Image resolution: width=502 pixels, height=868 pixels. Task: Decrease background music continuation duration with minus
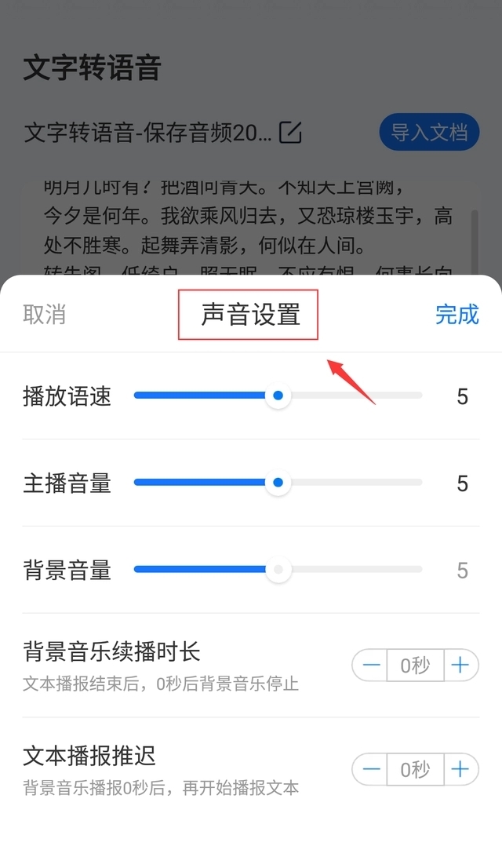coord(370,665)
